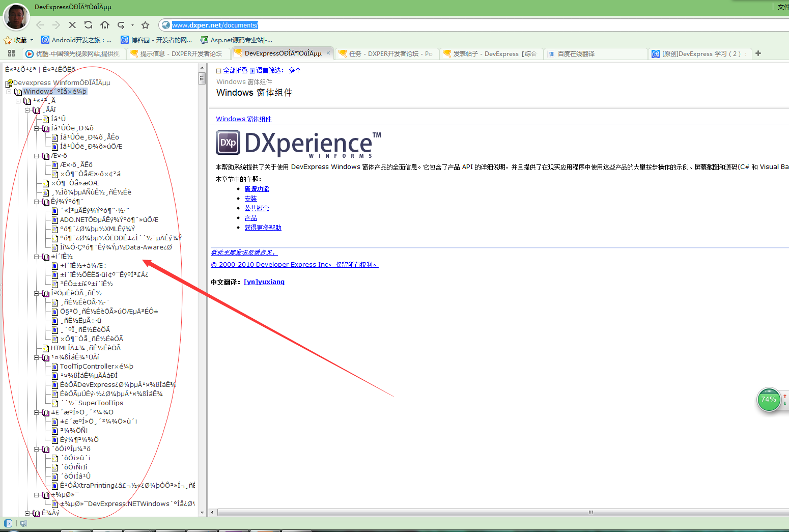
Task: Collapse the XtraPrinting parent node
Action: click(x=36, y=449)
